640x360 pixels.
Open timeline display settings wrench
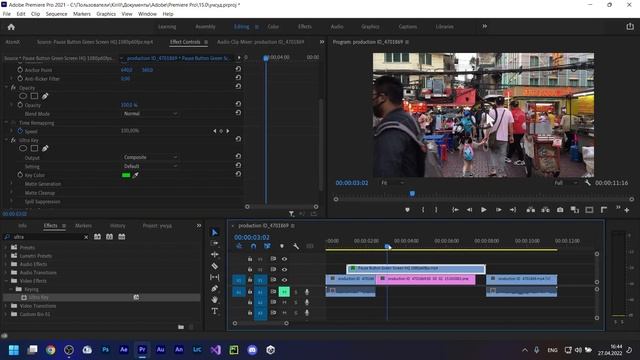(x=296, y=246)
